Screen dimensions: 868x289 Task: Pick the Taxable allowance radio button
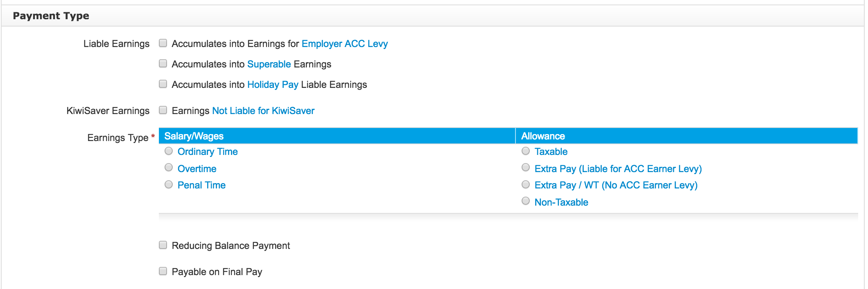click(526, 151)
